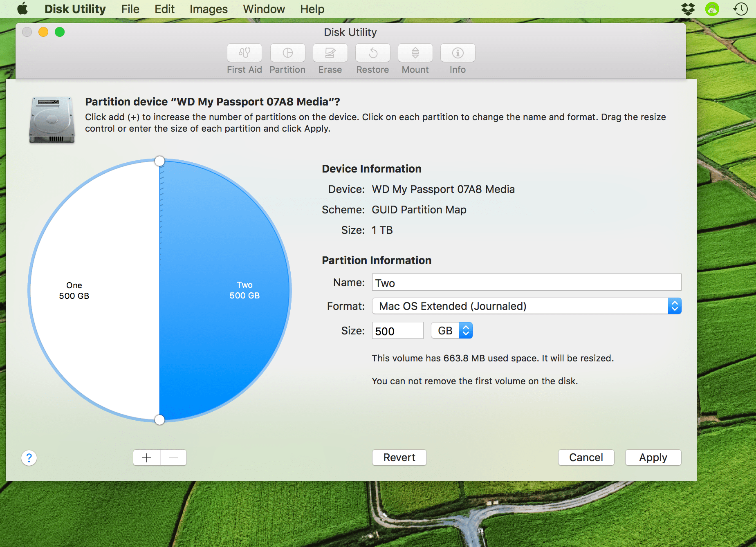Zoom the Disk Utility window
756x547 pixels.
[x=60, y=32]
